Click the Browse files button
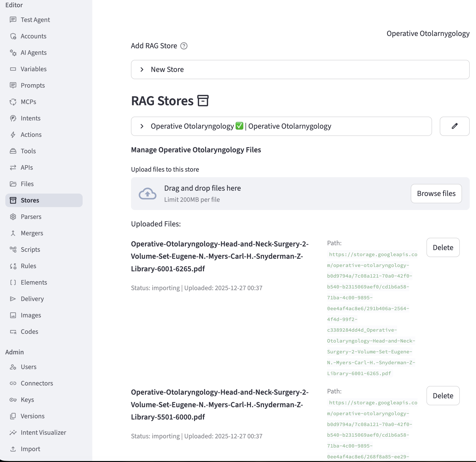 [436, 194]
